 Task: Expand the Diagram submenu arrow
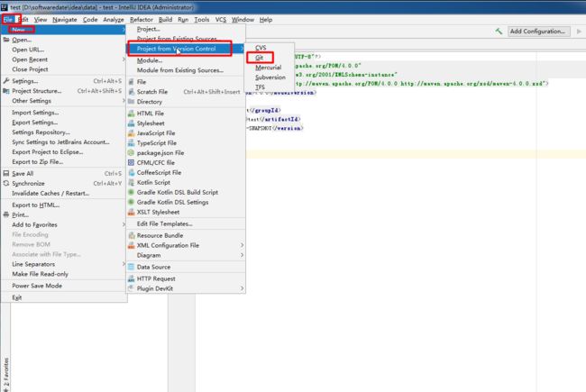242,255
